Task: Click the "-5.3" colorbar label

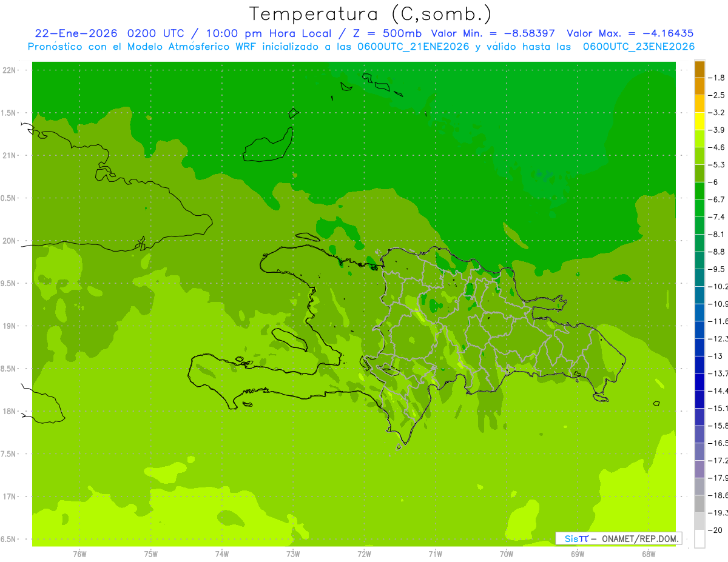Action: pos(717,165)
